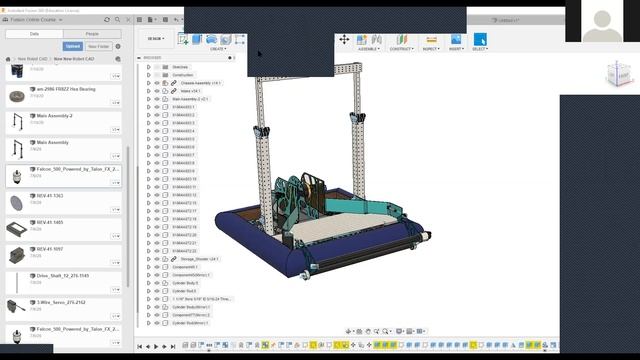Open Display Settings in navigation bar
The width and height of the screenshot is (640, 360).
point(400,331)
